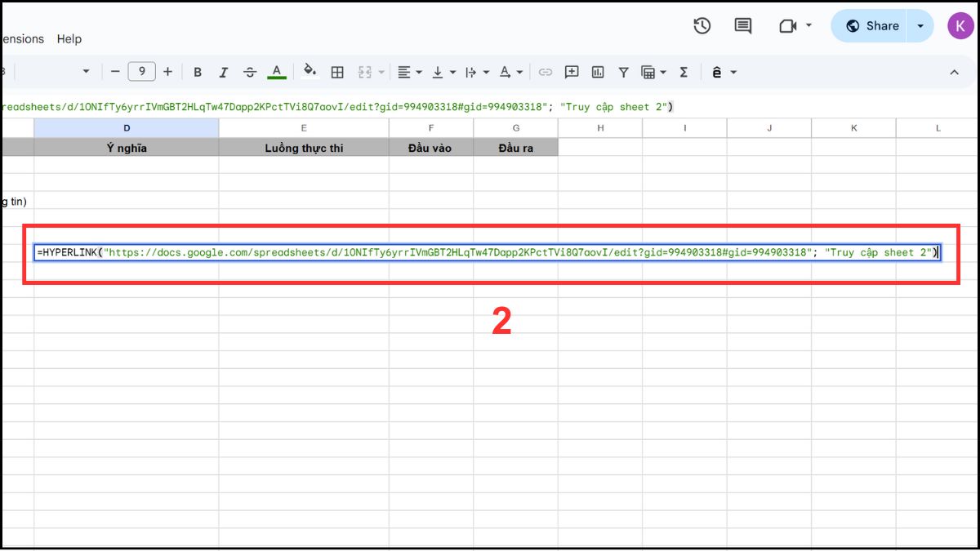The height and width of the screenshot is (551, 980).
Task: Create a filter
Action: point(623,72)
